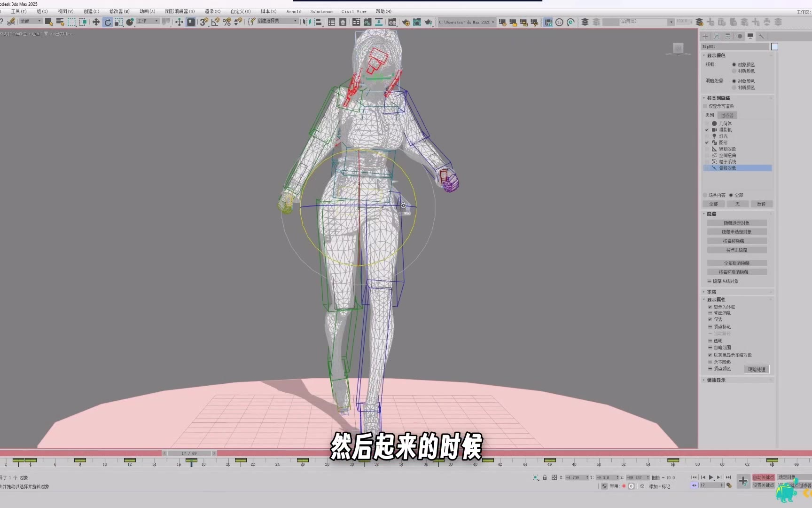812x508 pixels.
Task: Open the 全部 selection filter dropdown
Action: pyautogui.click(x=31, y=21)
